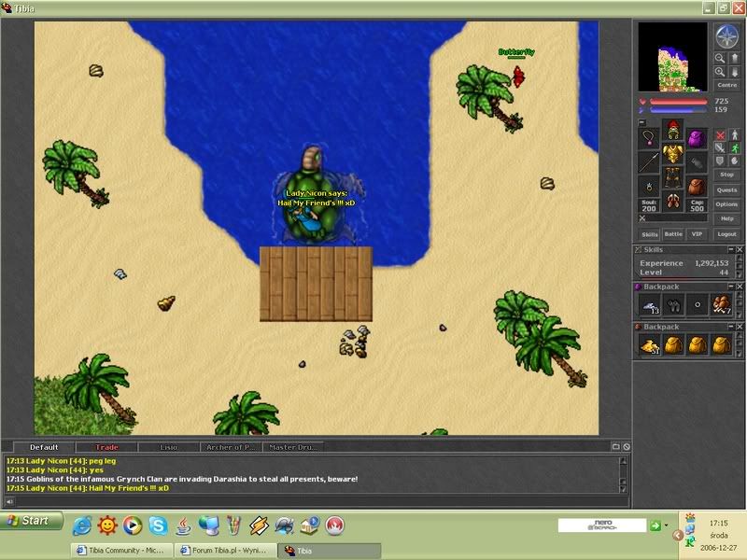Open the Quests log
This screenshot has height=560, width=747.
727,190
